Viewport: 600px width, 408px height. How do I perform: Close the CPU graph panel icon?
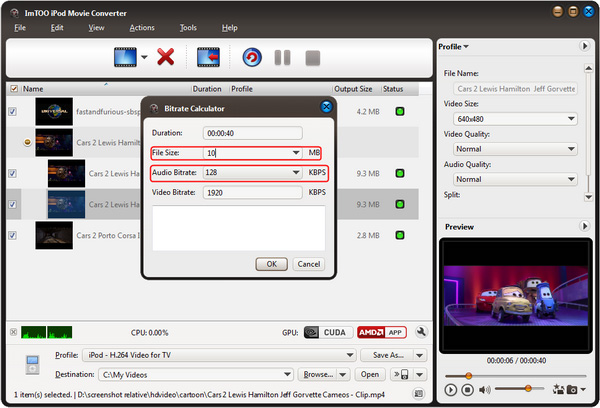[13, 332]
